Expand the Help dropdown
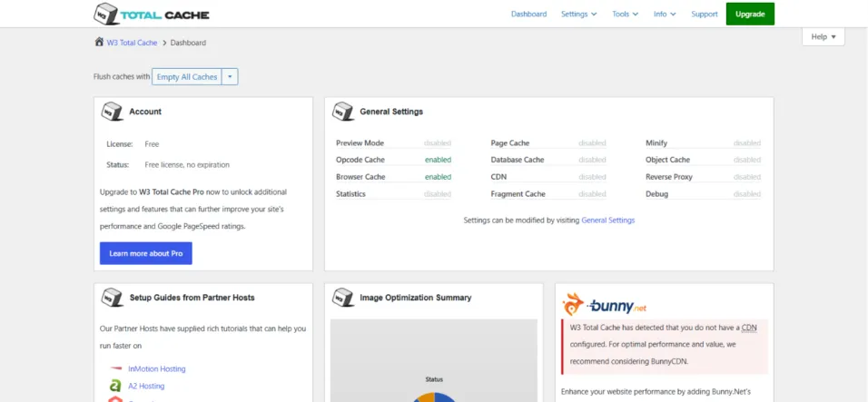The width and height of the screenshot is (868, 402). (824, 36)
